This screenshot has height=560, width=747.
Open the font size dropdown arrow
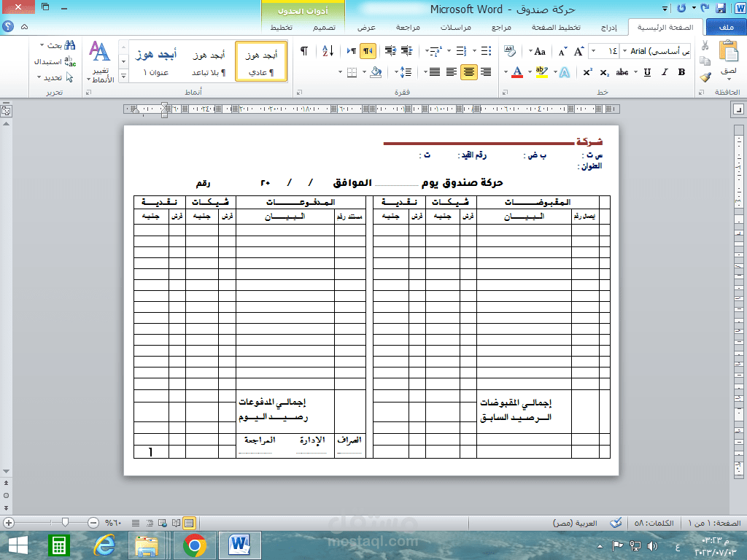(x=594, y=51)
